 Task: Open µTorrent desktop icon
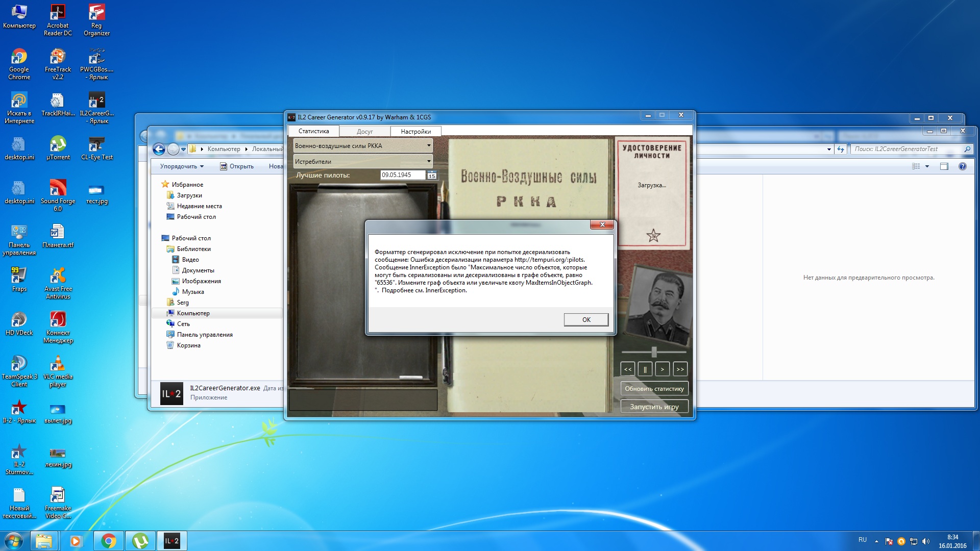point(58,148)
